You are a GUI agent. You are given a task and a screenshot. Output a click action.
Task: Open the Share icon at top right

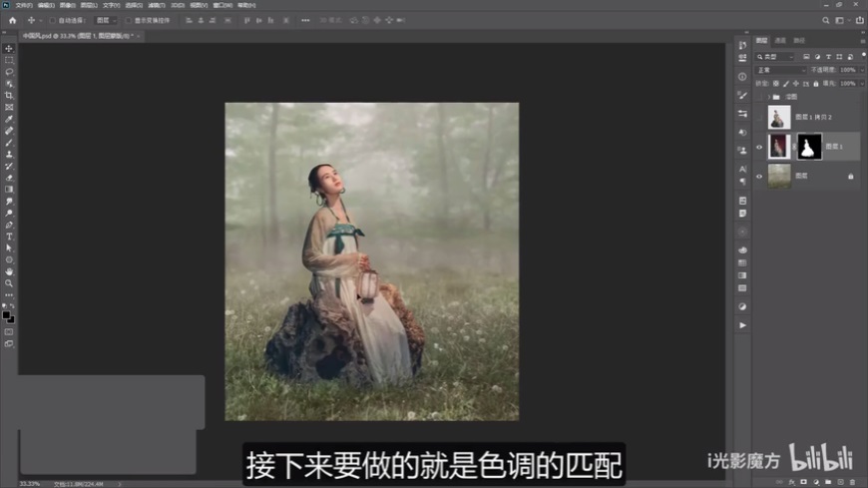859,21
